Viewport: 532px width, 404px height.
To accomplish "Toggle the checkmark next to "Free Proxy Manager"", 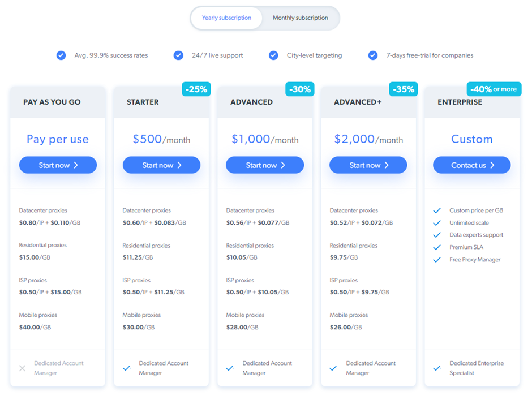I will 437,259.
